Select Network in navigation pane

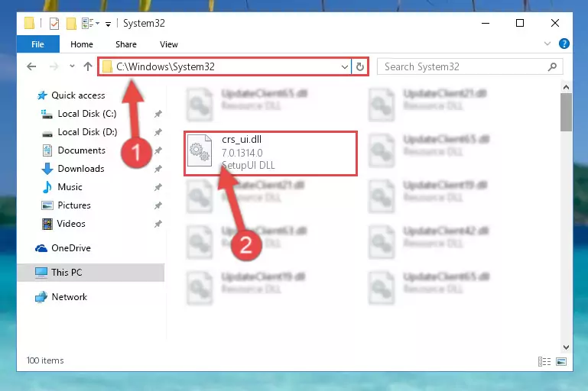(69, 297)
